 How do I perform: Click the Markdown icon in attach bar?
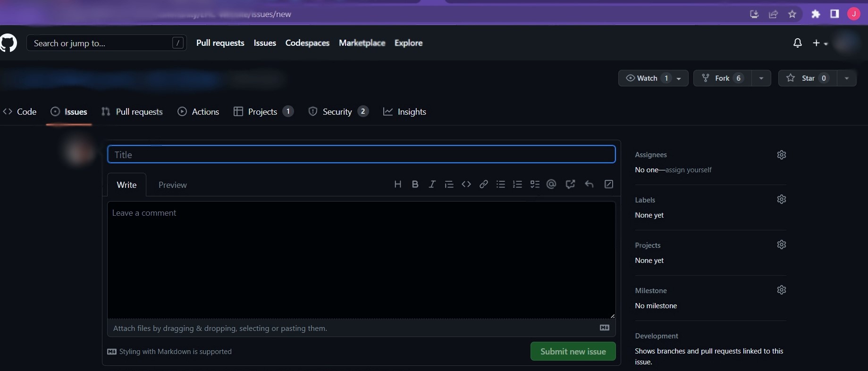[605, 328]
